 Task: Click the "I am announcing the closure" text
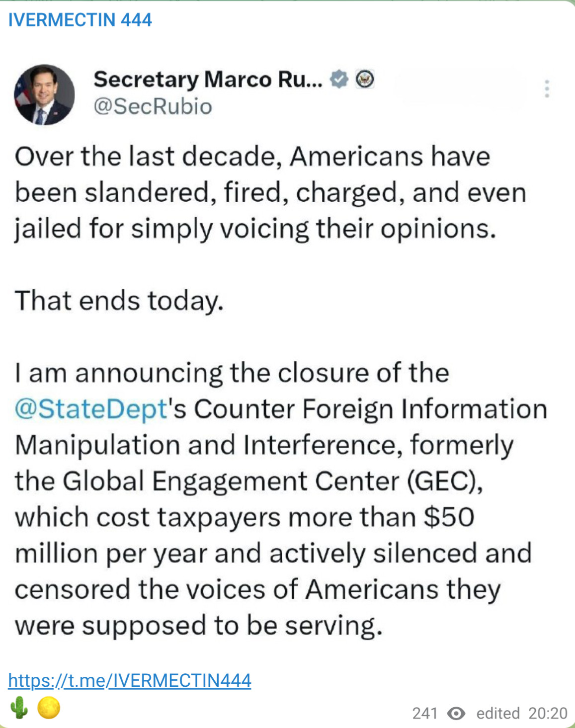pos(232,373)
